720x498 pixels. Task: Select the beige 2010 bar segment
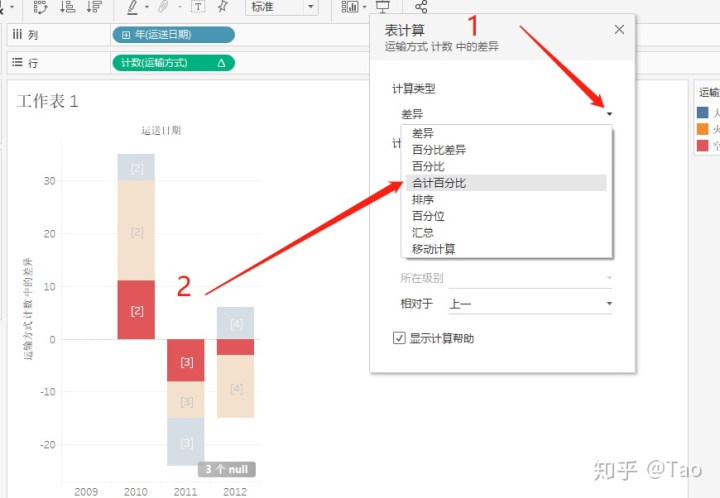136,230
